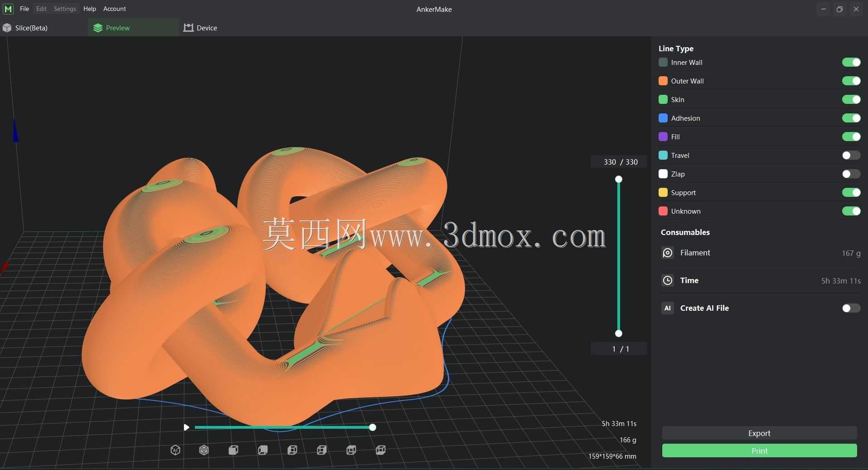Open the Settings menu

(65, 9)
